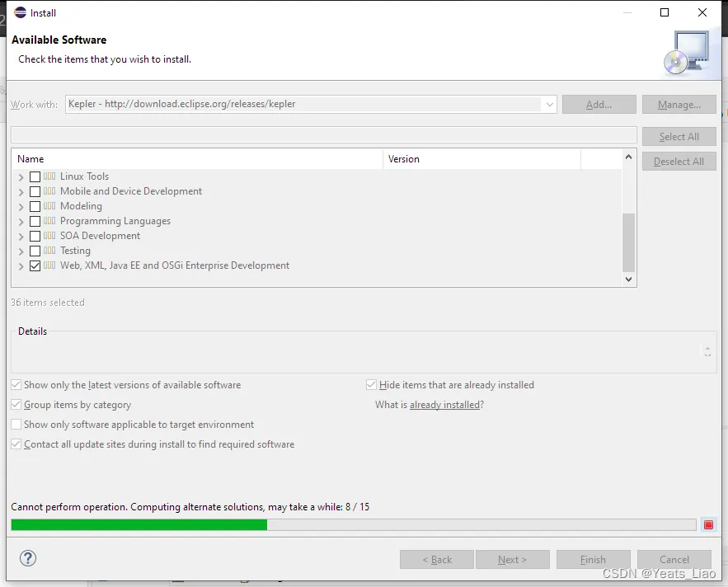Viewport: 728px width, 587px height.
Task: Close the Install dialog window
Action: coord(702,12)
